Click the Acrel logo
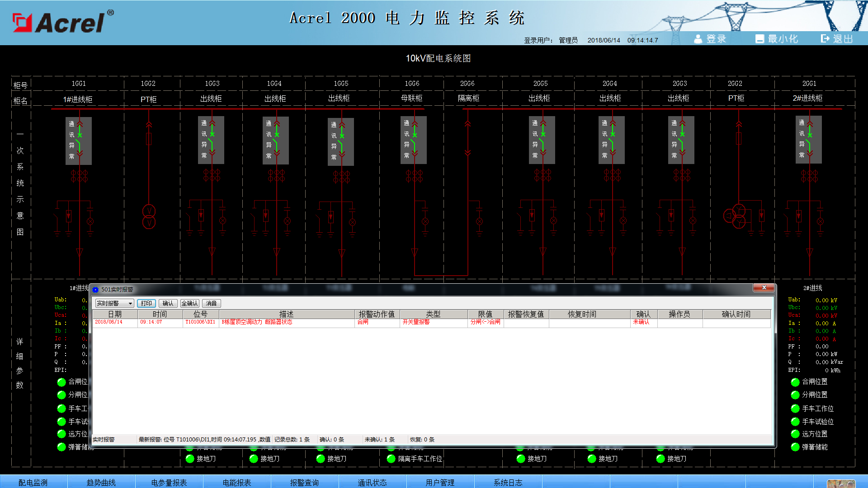The image size is (868, 488). click(x=62, y=22)
